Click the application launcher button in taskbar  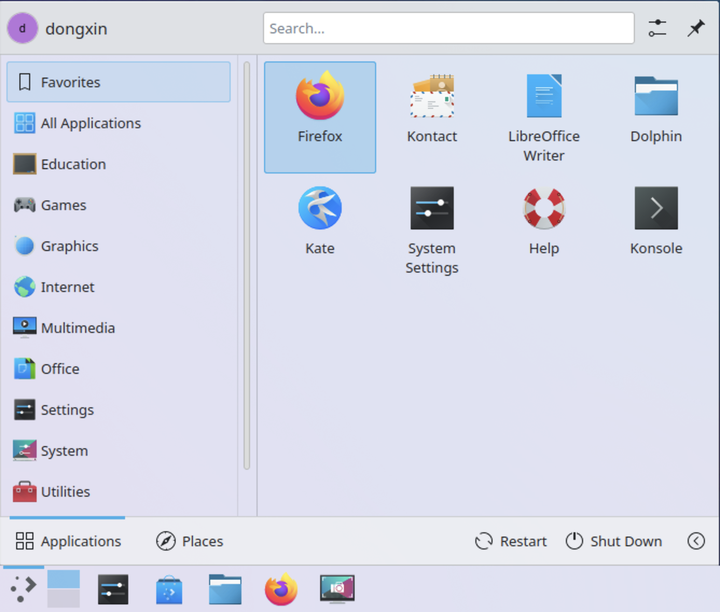click(x=23, y=589)
